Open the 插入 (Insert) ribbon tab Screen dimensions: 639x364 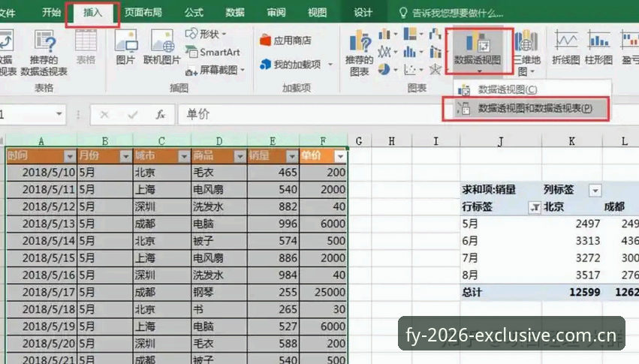click(92, 13)
